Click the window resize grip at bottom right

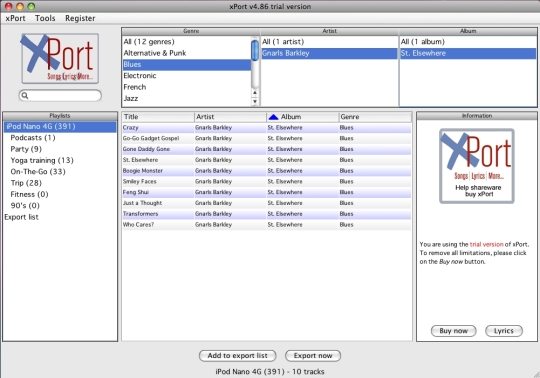coord(536,374)
